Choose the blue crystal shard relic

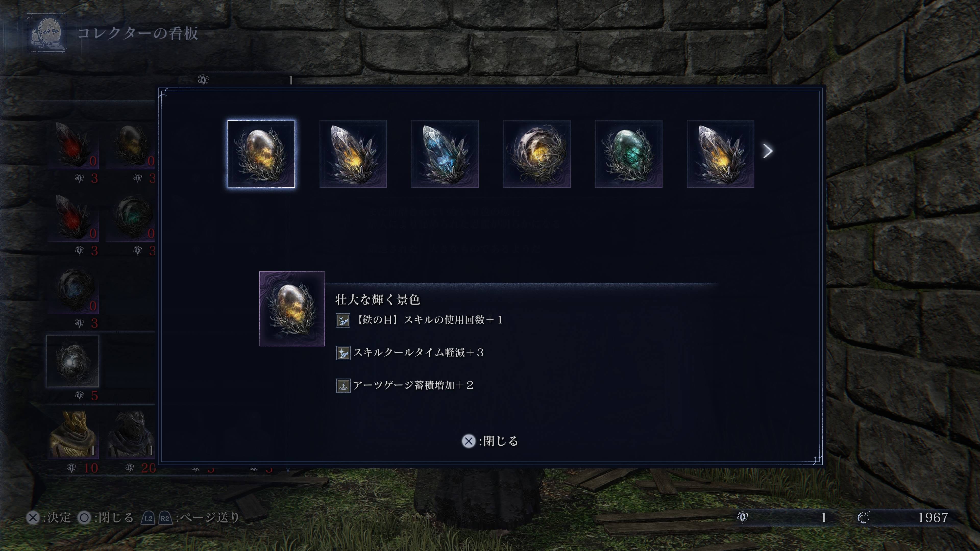[x=445, y=154]
